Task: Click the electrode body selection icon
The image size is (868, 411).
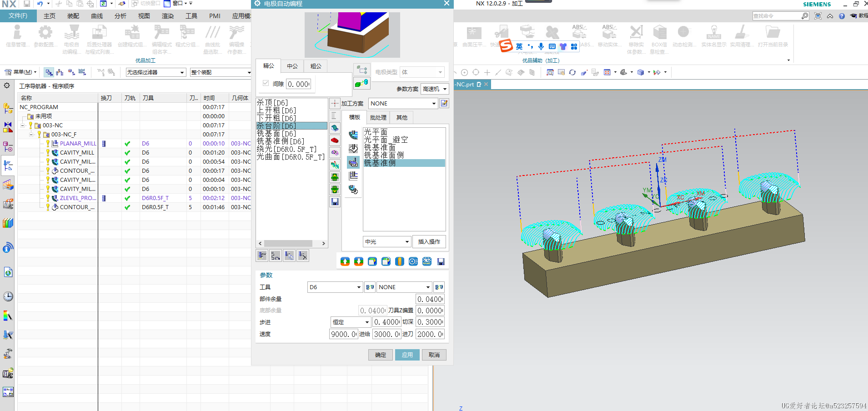Action: (362, 84)
